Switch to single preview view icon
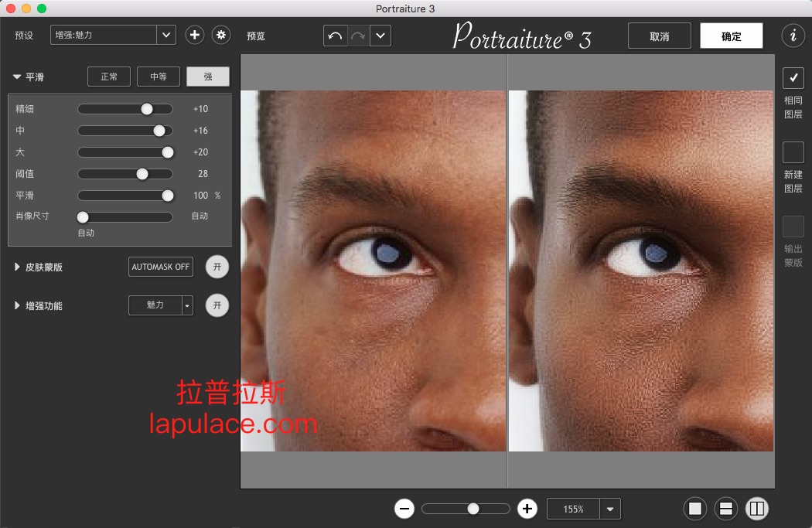 point(695,509)
